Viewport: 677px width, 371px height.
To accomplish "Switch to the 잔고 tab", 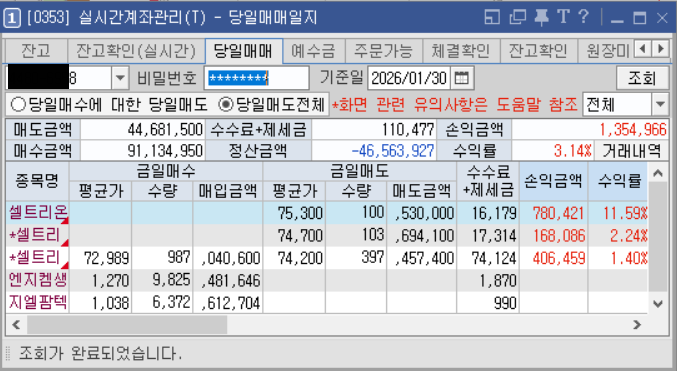I will tap(36, 51).
